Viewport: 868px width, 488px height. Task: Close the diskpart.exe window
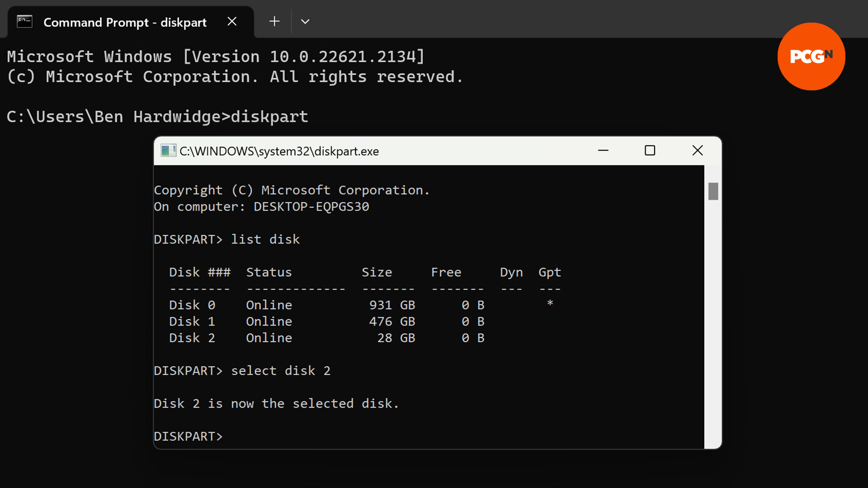[697, 150]
